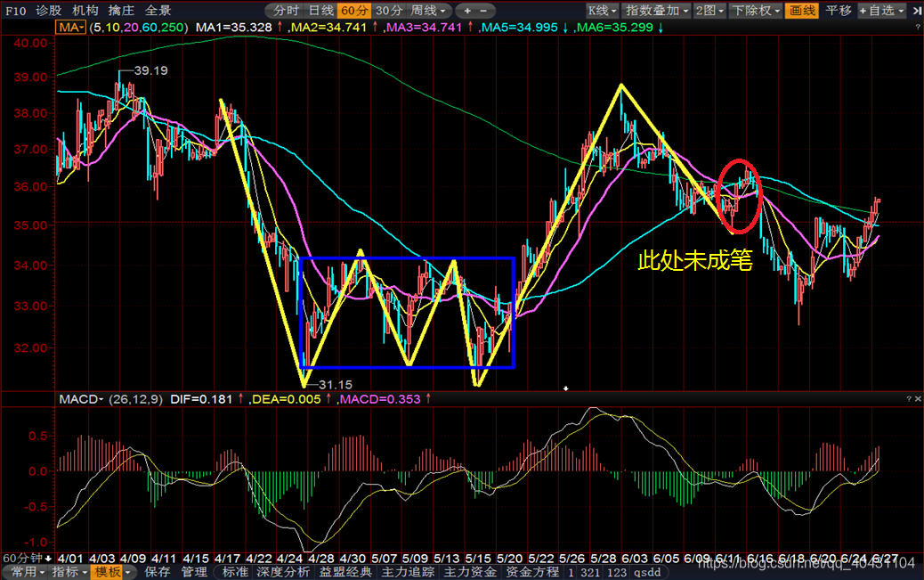Image resolution: width=924 pixels, height=580 pixels.
Task: Click the DEA=0.005 value
Action: (x=287, y=399)
